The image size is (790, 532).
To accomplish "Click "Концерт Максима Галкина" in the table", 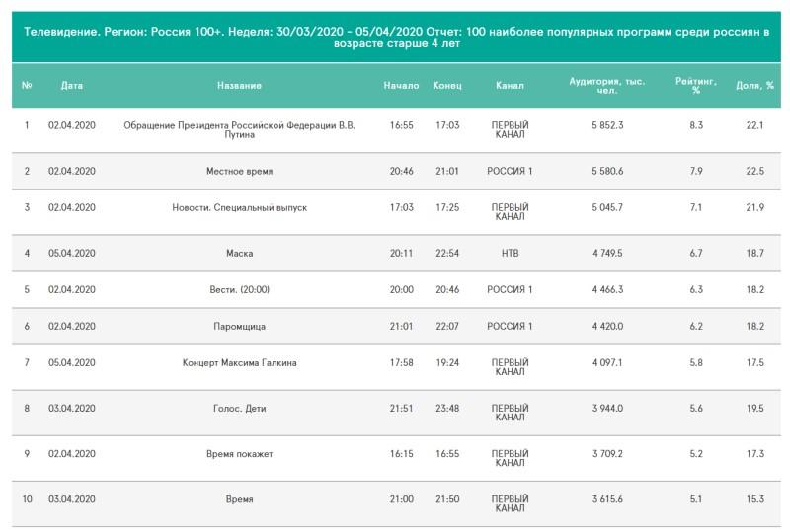I will [x=239, y=363].
